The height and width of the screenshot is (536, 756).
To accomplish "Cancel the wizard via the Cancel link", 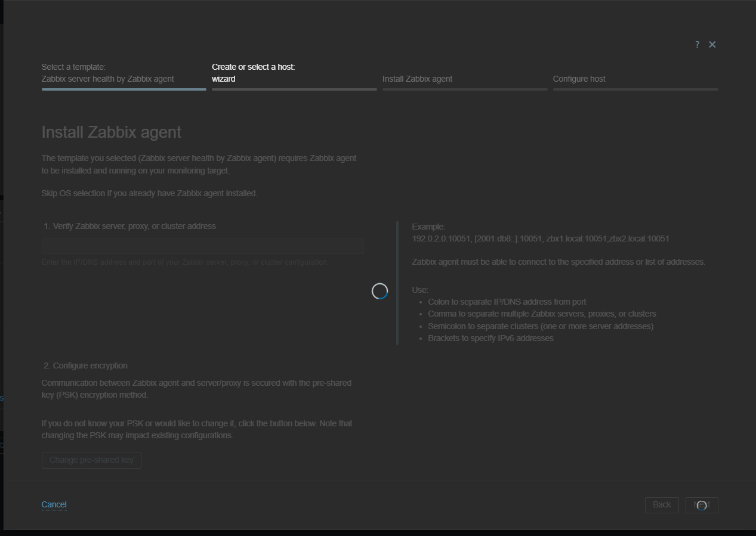I will click(x=54, y=504).
